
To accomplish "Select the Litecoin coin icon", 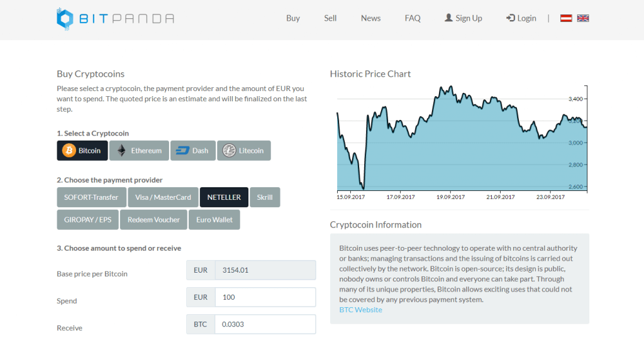I will [x=229, y=151].
